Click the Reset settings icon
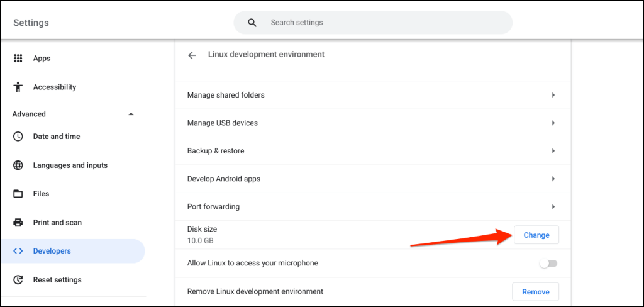Screen dimensions: 644x307 (18, 280)
